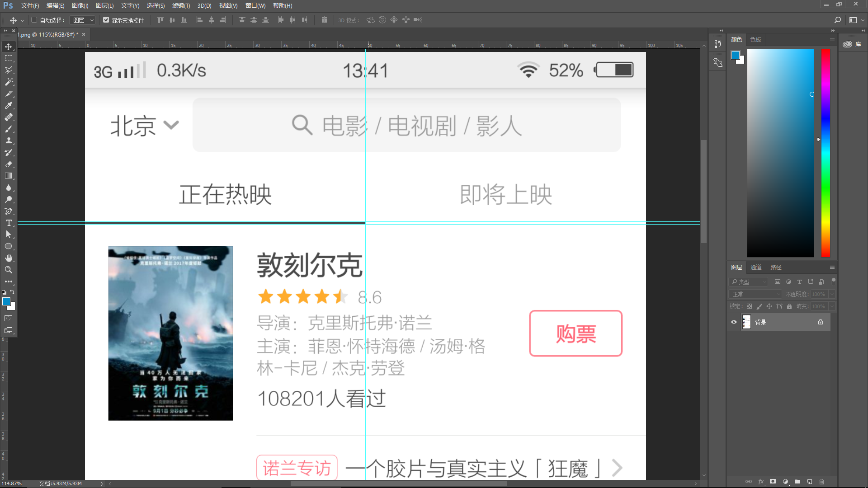The width and height of the screenshot is (868, 488).
Task: Open the 图层 auto-select target dropdown
Action: pos(84,20)
